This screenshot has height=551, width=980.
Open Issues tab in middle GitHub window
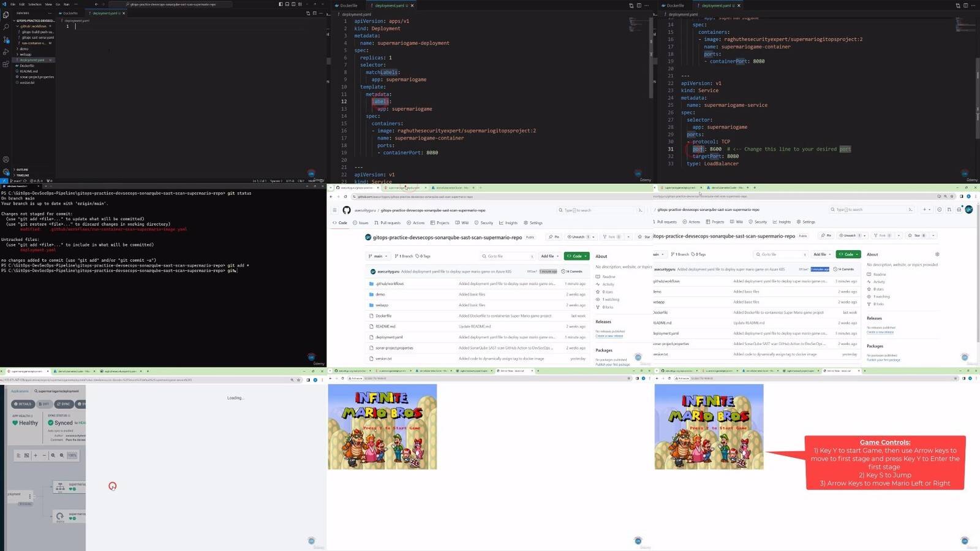coord(361,222)
